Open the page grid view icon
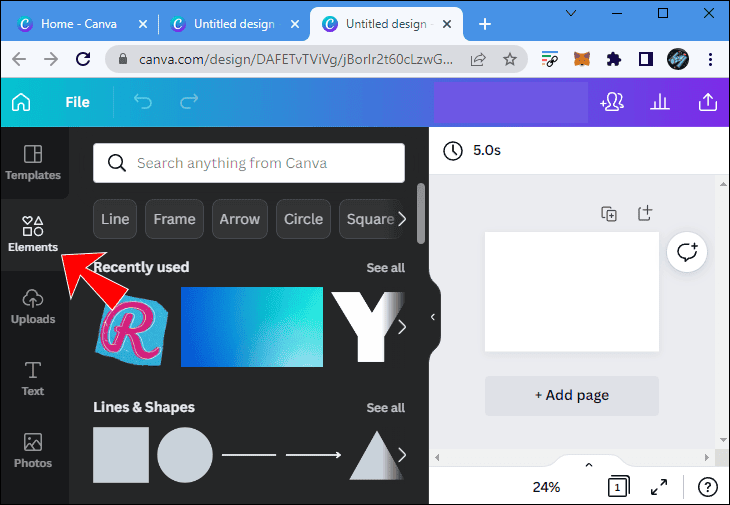730x505 pixels. (618, 487)
